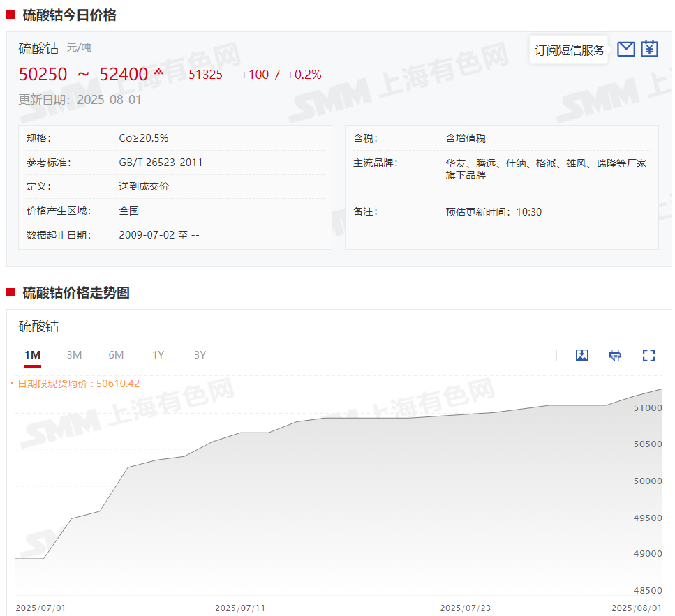Click the 订阅短信服务 tooltip label
This screenshot has height=616, width=675.
[569, 50]
